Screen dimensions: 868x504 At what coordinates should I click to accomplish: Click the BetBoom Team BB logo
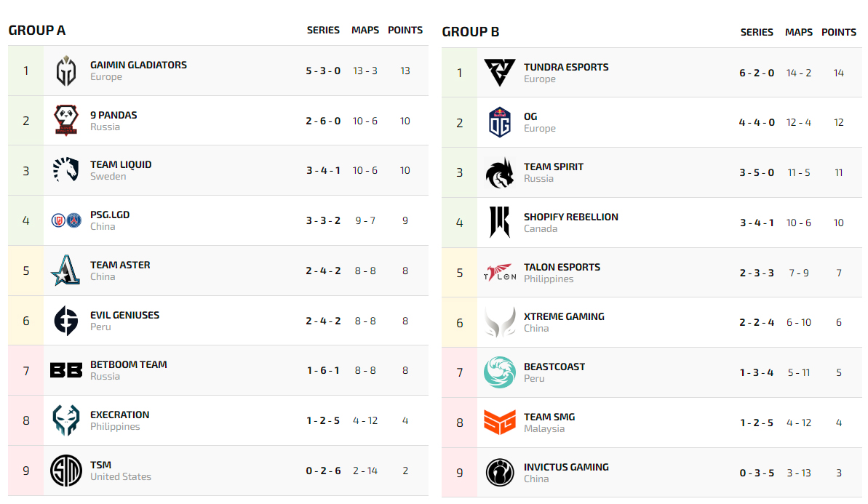tap(66, 370)
